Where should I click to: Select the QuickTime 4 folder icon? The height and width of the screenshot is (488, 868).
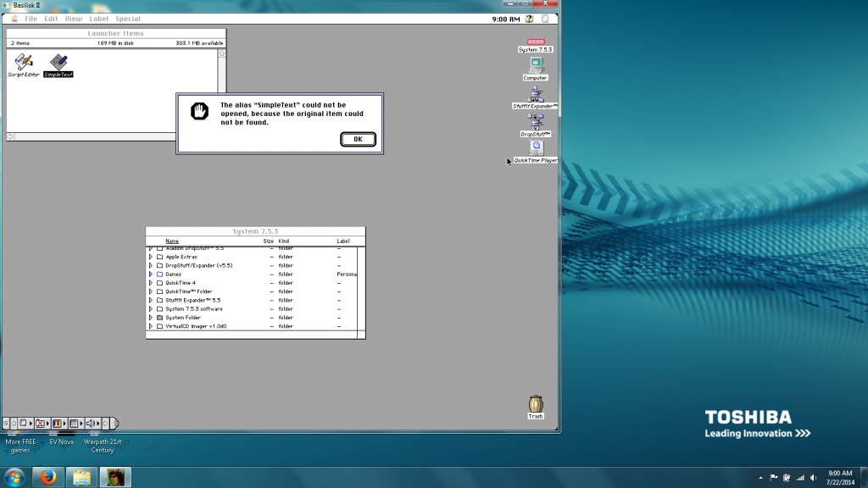160,283
